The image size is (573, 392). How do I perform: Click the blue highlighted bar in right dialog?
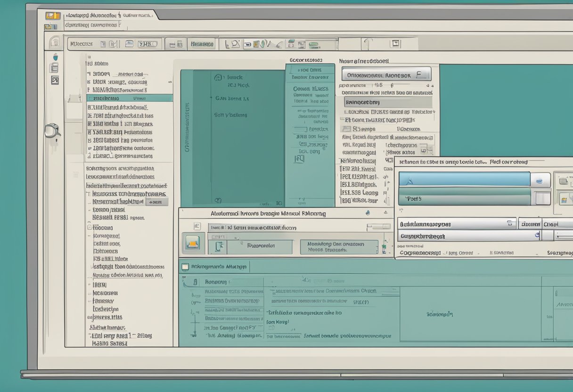(464, 179)
